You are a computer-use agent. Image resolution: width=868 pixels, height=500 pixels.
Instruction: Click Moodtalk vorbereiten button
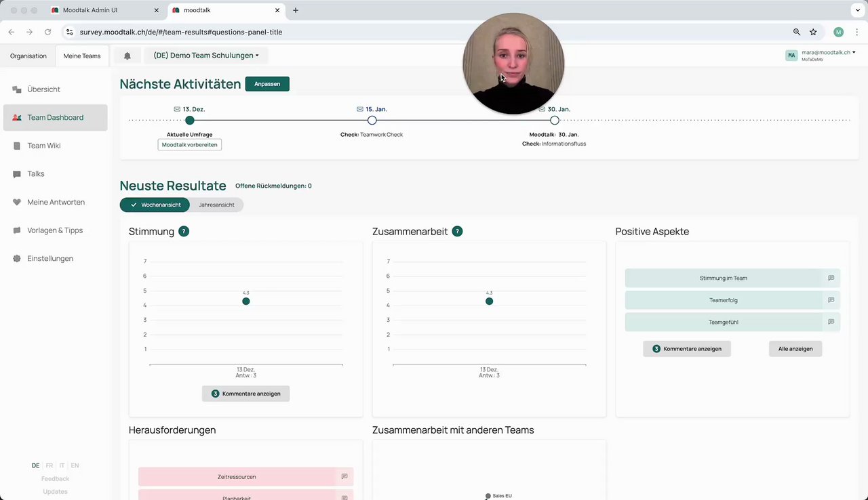190,145
